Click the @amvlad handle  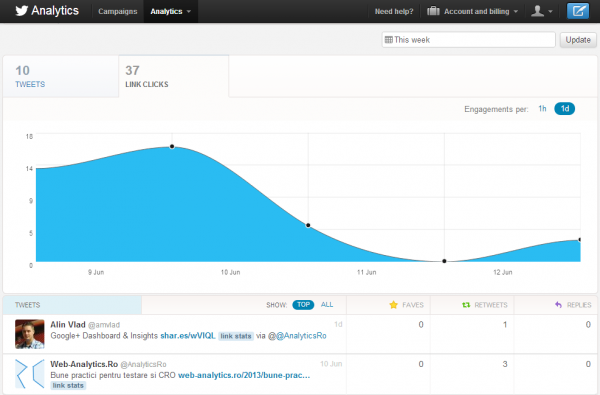[x=104, y=325]
